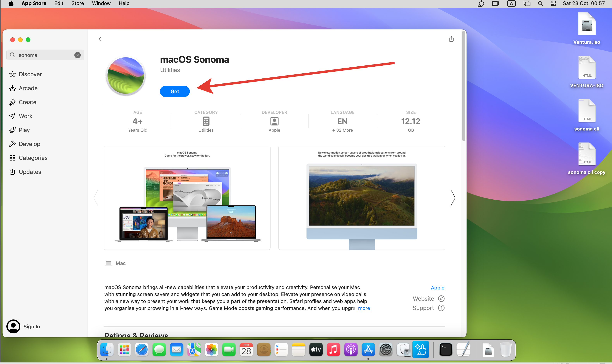Open Spotlight search in menu bar
The height and width of the screenshot is (364, 612).
(540, 3)
